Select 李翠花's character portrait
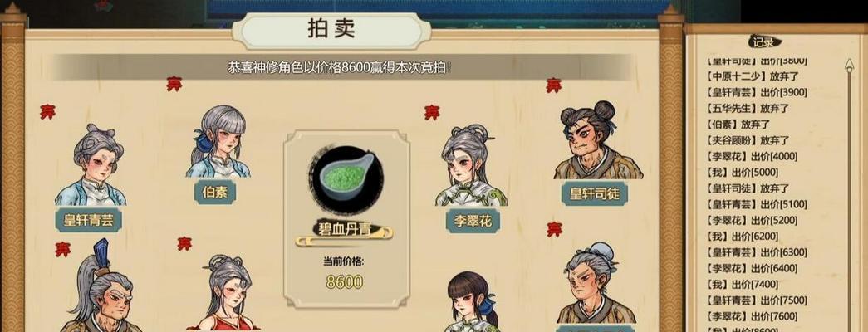 (471, 165)
